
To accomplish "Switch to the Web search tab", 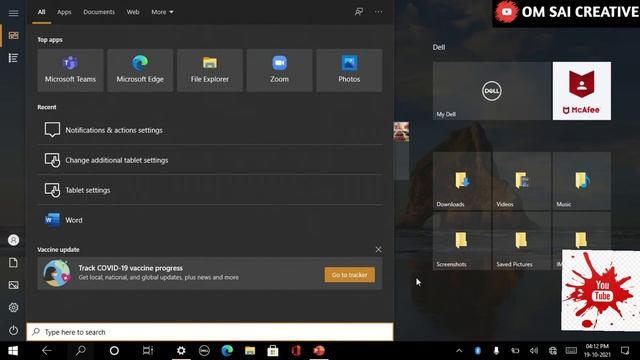I will (x=133, y=12).
